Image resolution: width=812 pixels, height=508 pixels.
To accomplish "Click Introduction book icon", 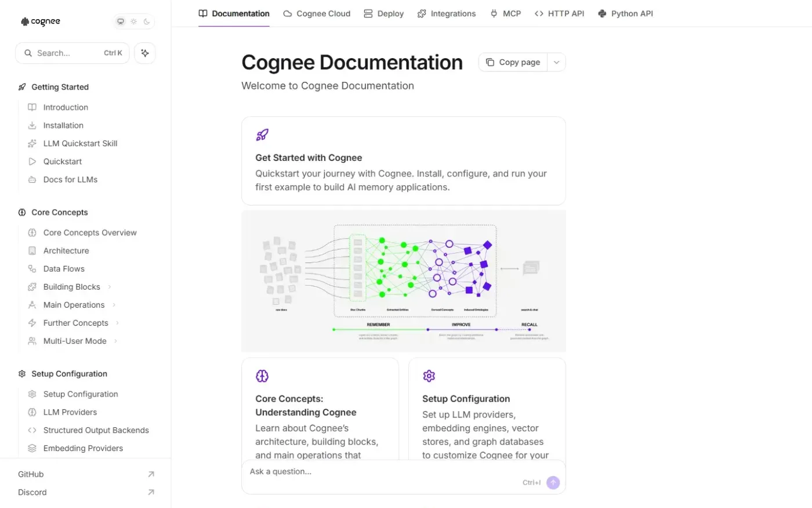I will pos(32,107).
